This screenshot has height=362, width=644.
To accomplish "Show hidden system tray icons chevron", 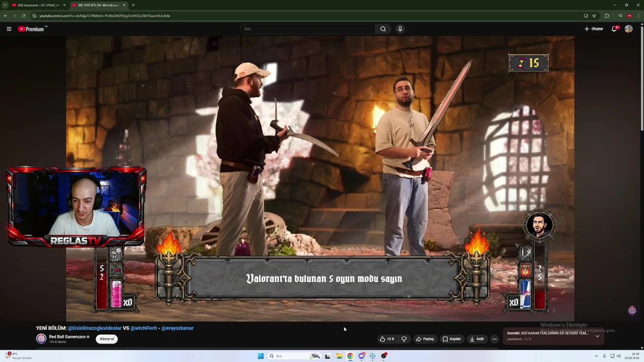I will click(x=597, y=356).
